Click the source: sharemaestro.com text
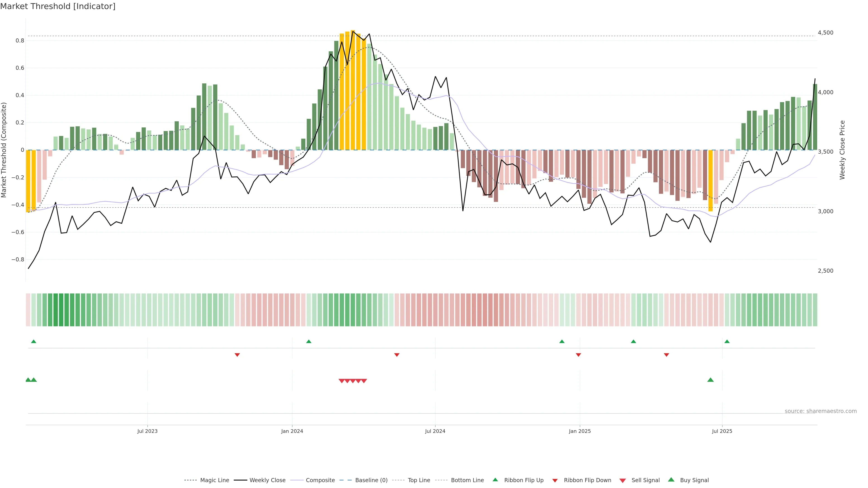868x488 pixels. click(x=821, y=411)
